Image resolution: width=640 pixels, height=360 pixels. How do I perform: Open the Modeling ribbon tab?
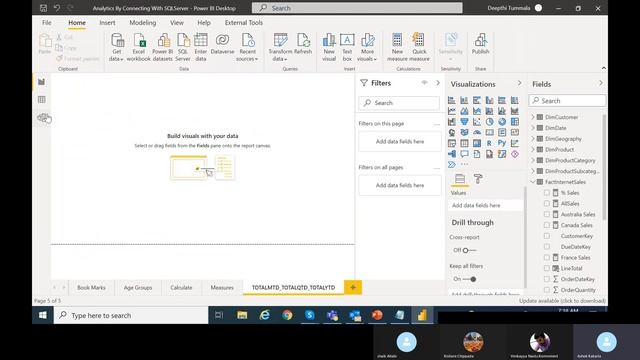[x=143, y=23]
